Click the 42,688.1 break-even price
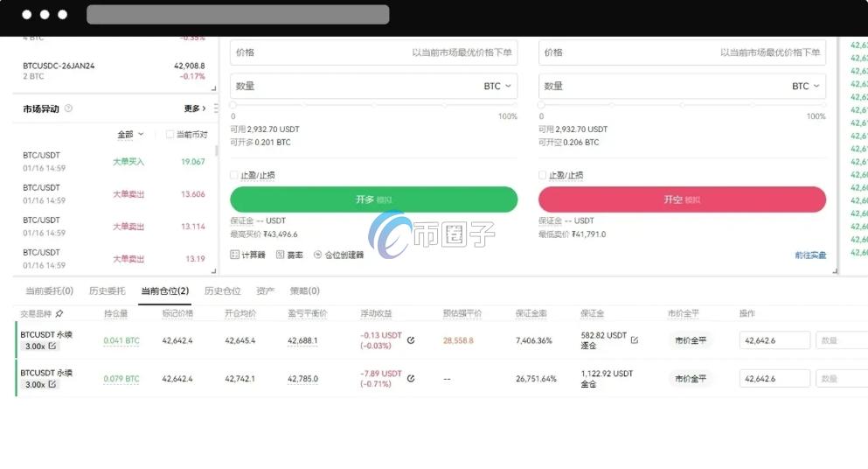Image resolution: width=868 pixels, height=469 pixels. pos(302,340)
